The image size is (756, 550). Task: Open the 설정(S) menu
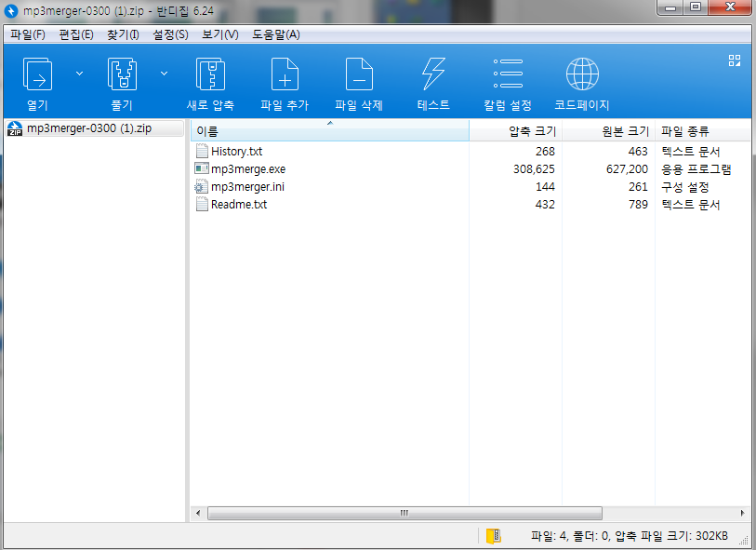(x=170, y=34)
